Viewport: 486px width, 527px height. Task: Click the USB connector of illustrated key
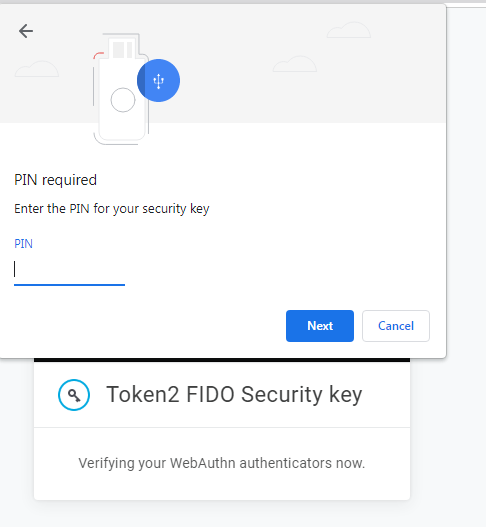[x=122, y=45]
